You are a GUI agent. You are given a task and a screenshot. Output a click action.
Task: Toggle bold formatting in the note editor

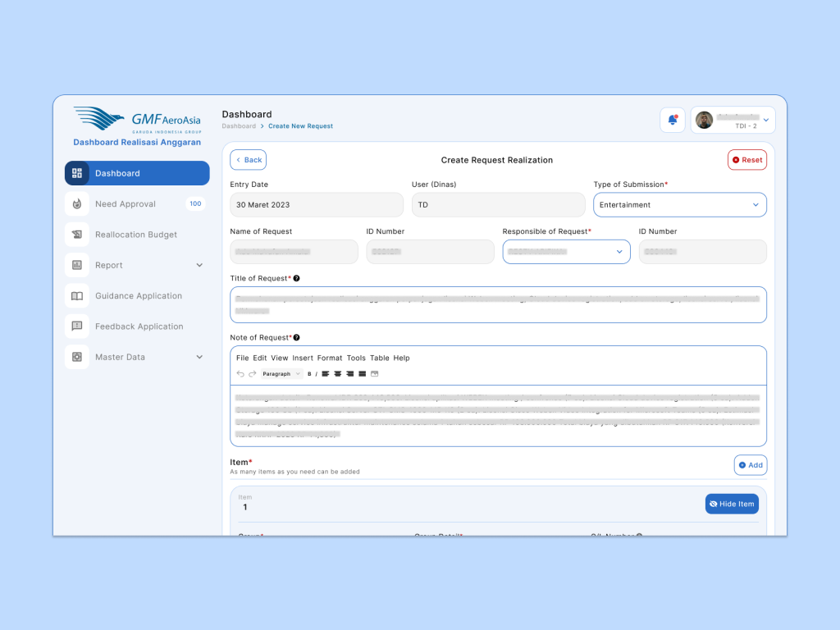coord(309,374)
